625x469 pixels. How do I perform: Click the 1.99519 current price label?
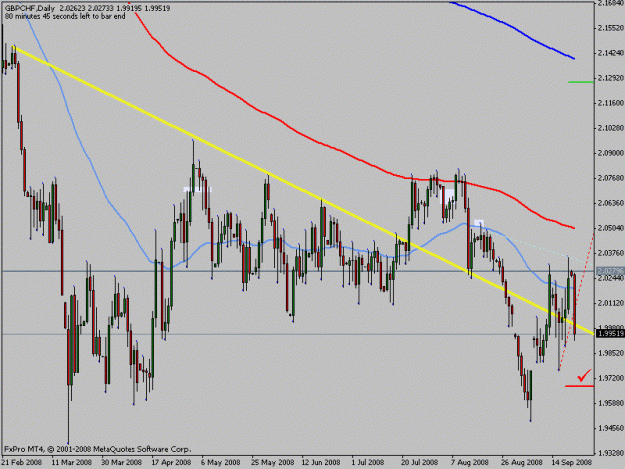[610, 334]
